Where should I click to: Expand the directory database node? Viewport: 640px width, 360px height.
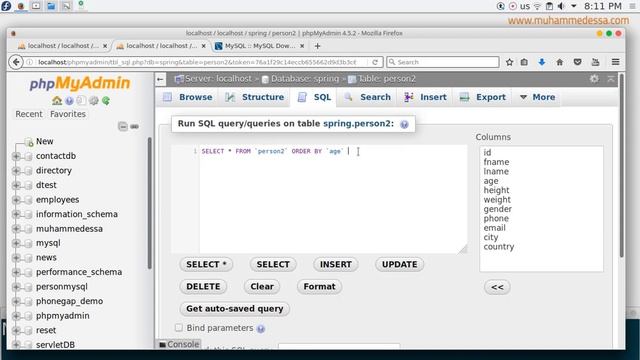(x=16, y=171)
